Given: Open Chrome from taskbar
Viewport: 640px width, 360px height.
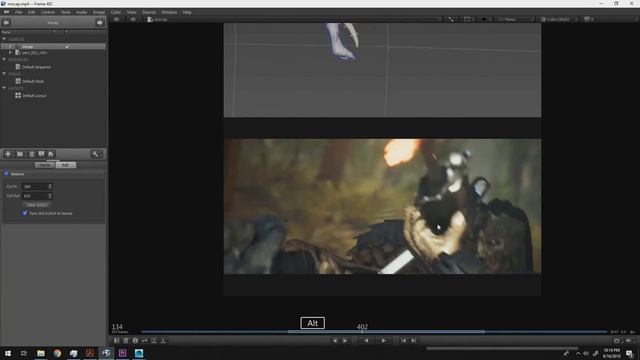Looking at the screenshot, I should coord(57,353).
